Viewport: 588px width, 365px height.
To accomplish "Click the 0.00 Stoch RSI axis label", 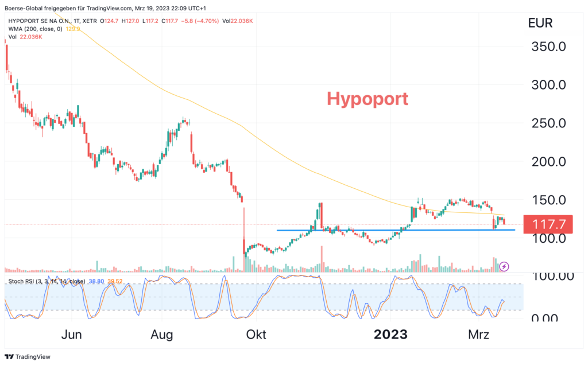I will 544,318.
